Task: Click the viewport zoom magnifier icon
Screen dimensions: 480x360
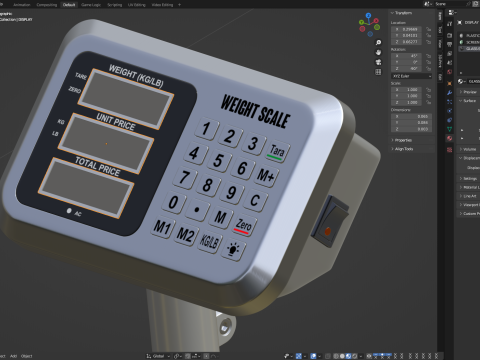Action: (378, 43)
